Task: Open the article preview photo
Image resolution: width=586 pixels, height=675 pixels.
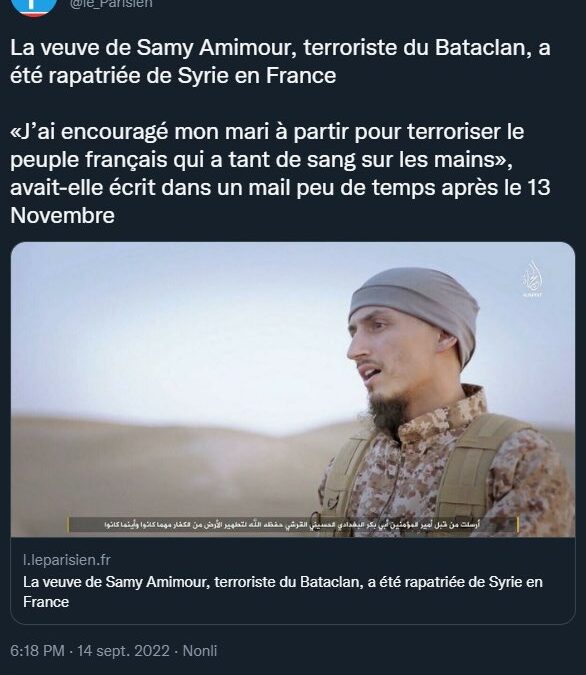Action: coord(293,390)
